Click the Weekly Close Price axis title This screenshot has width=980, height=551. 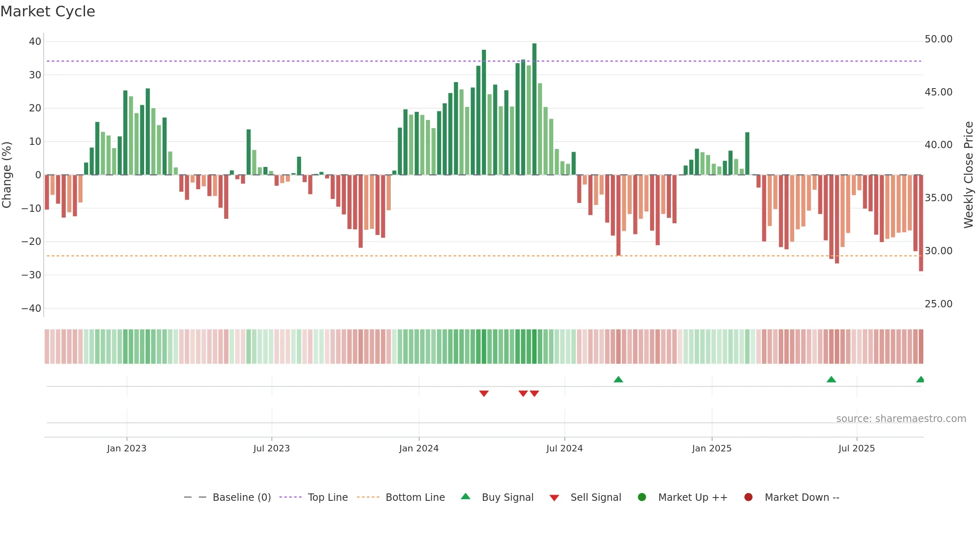click(969, 175)
